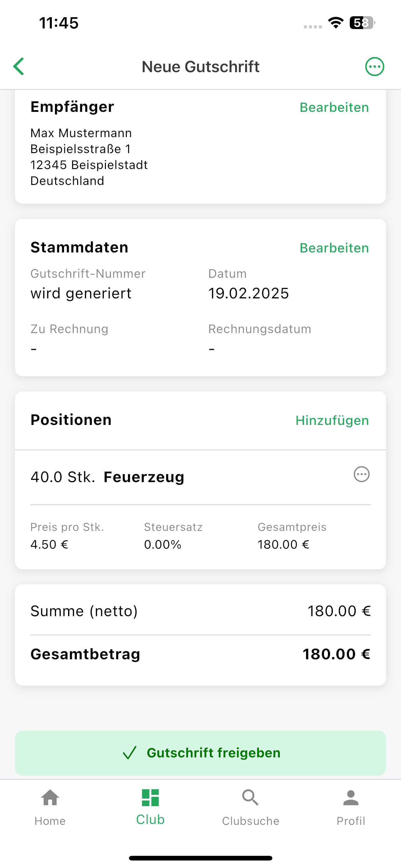
Task: Tap the Clubsuche magnifier icon
Action: 250,798
